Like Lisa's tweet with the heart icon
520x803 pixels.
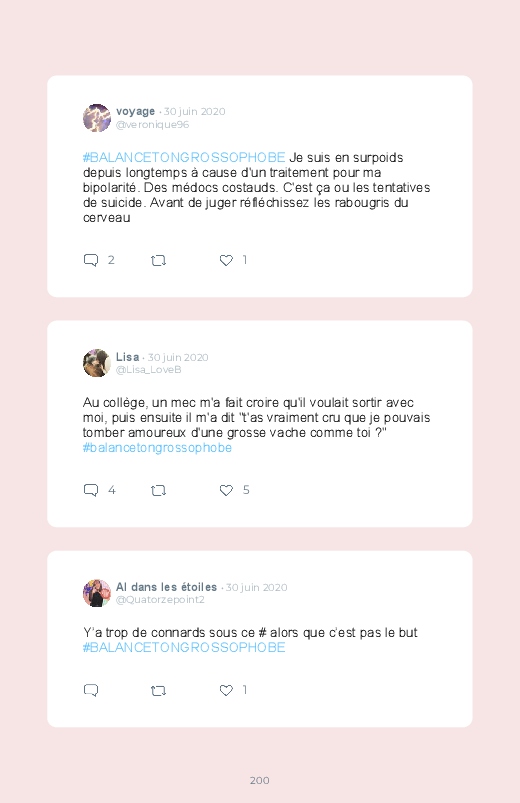pos(226,490)
